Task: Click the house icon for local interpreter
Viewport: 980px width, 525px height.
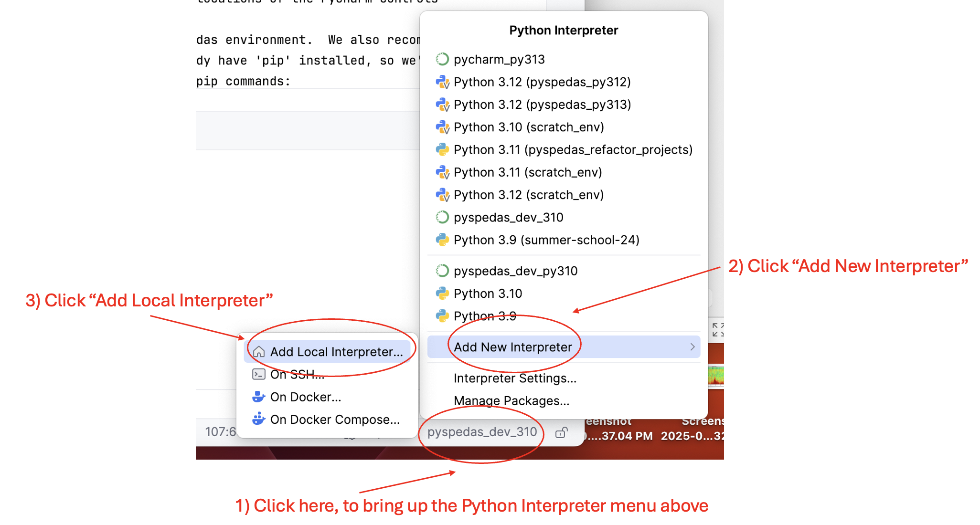Action: pyautogui.click(x=259, y=352)
